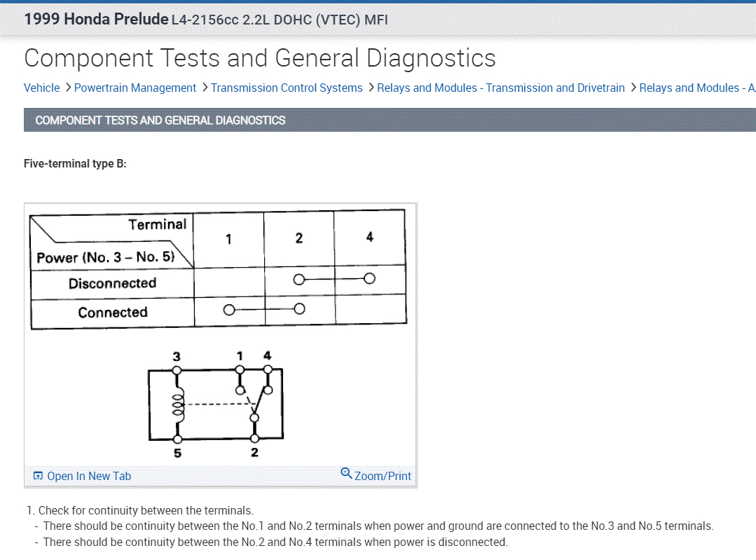The width and height of the screenshot is (756, 560).
Task: Click the Component Tests and General Diagnostics gray header bar
Action: [x=390, y=120]
